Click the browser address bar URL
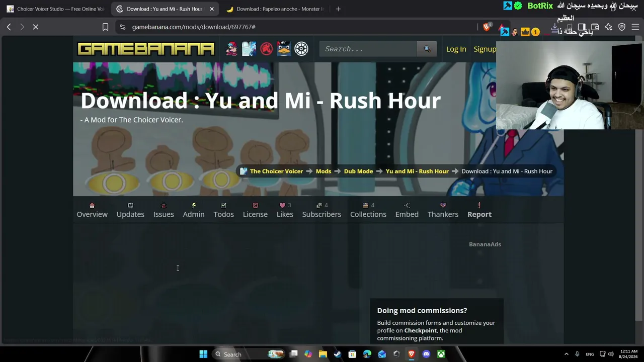 click(194, 27)
